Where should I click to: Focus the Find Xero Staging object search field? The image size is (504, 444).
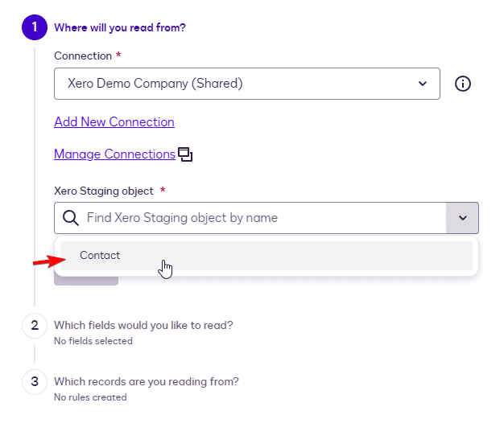(258, 218)
